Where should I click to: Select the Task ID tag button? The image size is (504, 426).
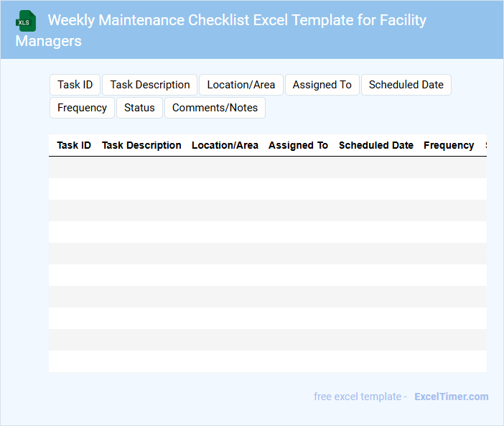(x=75, y=85)
